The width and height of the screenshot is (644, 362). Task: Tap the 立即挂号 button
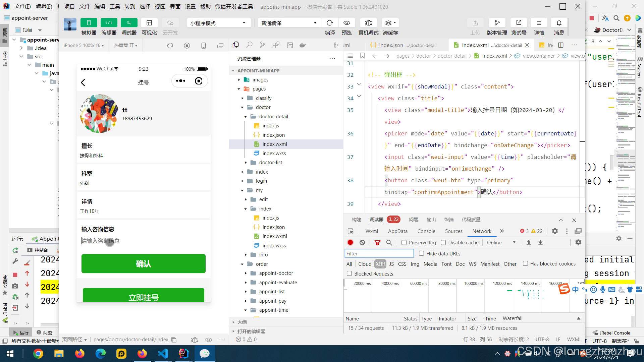(143, 296)
